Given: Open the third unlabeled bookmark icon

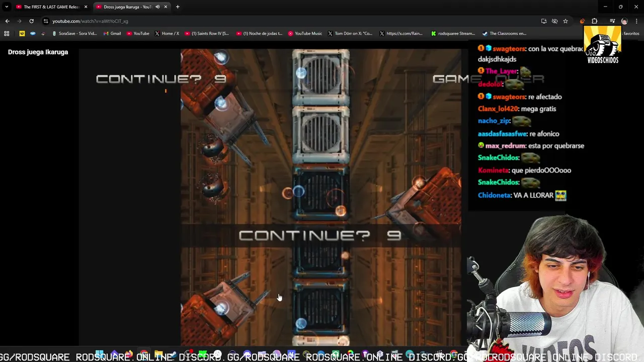Looking at the screenshot, I should tap(43, 34).
